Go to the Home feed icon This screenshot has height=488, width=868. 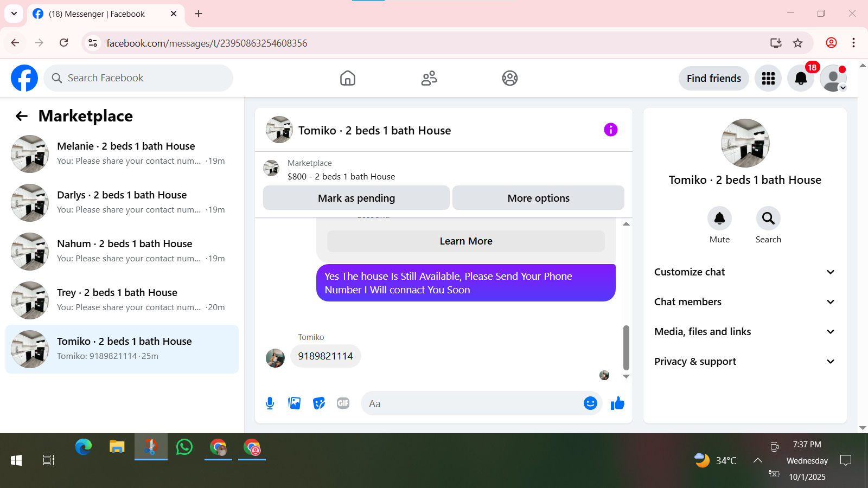(x=348, y=78)
